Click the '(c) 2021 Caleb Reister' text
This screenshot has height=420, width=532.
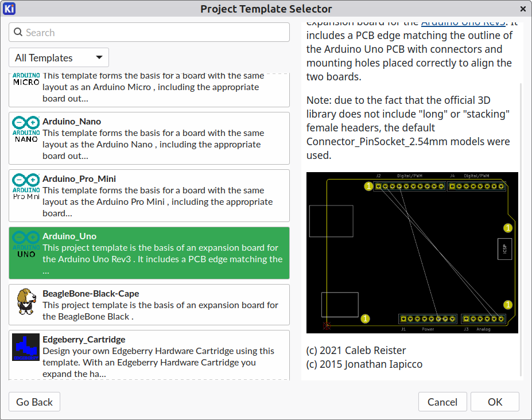(356, 350)
